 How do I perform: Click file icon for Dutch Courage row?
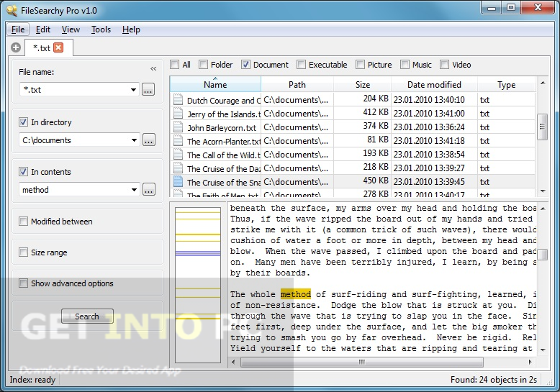click(178, 99)
